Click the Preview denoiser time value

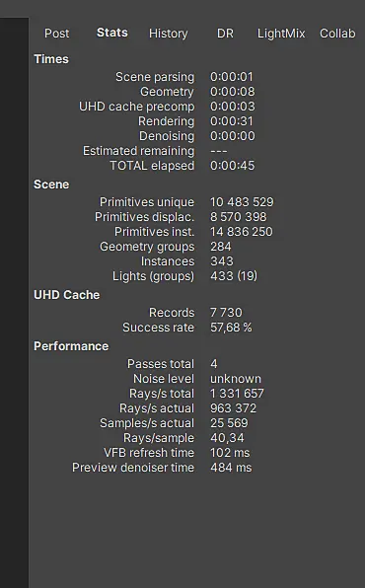[231, 468]
